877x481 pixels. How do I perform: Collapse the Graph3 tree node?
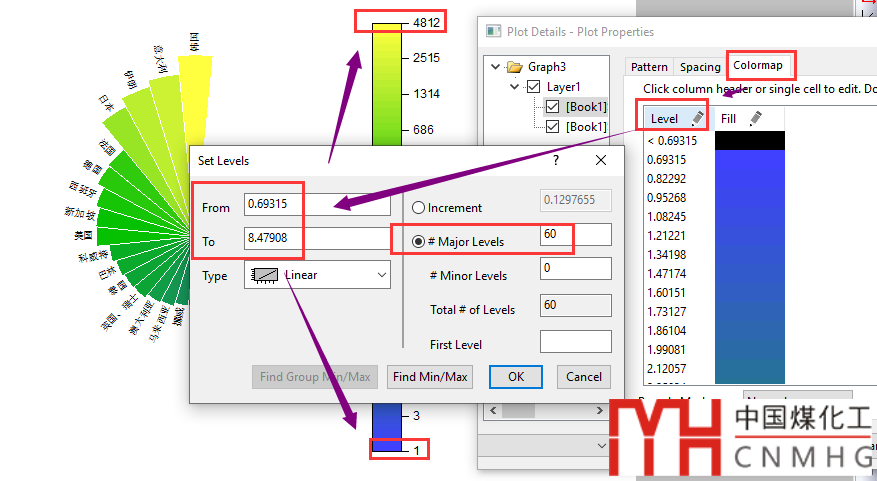tap(496, 67)
